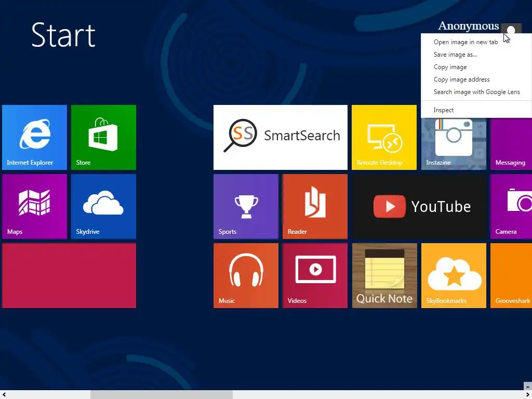Open the Music headphones tile

[x=246, y=275]
